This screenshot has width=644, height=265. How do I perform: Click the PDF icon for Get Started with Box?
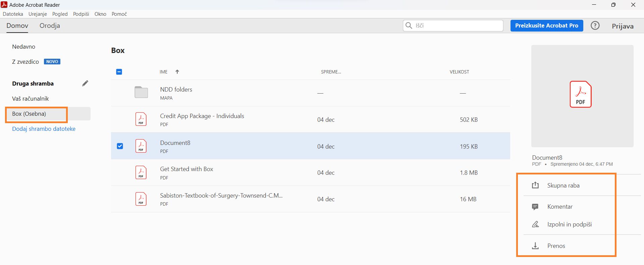[x=141, y=172]
